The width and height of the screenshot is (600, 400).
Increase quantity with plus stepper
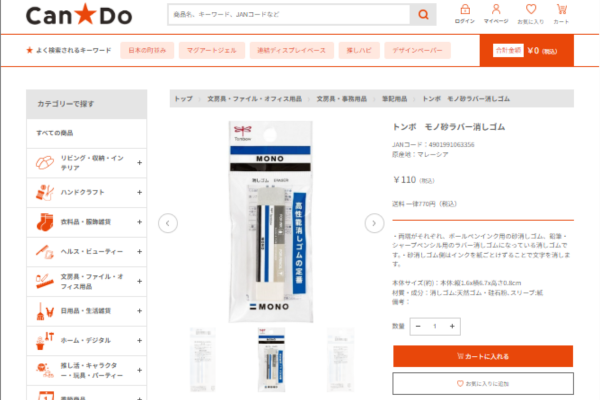(x=452, y=327)
